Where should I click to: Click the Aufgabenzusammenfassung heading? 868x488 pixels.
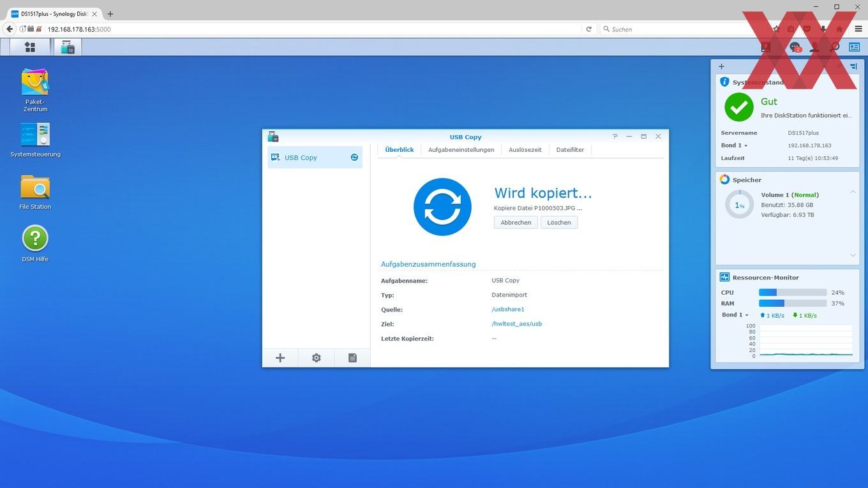pos(428,264)
